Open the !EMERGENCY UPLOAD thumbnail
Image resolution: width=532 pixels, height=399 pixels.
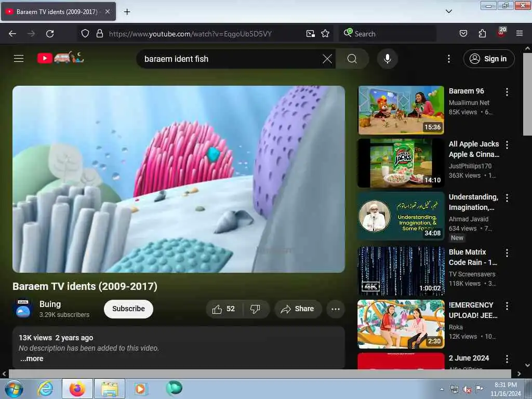(401, 324)
